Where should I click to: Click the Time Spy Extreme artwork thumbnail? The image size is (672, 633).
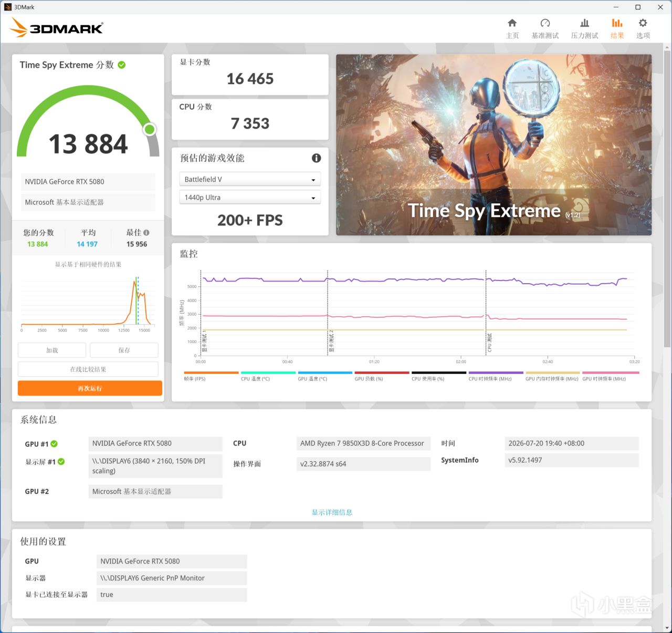point(493,145)
